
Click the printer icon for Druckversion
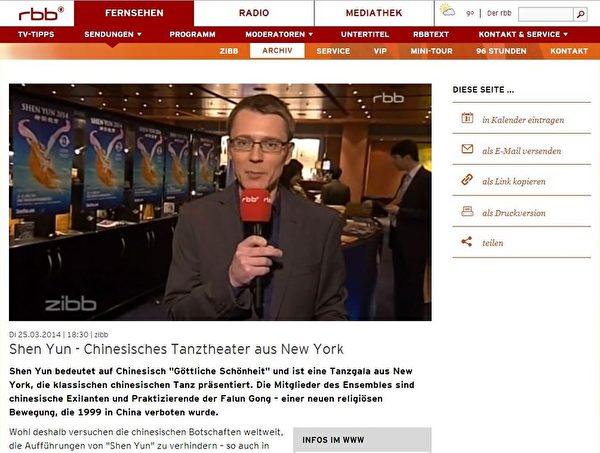pyautogui.click(x=466, y=212)
